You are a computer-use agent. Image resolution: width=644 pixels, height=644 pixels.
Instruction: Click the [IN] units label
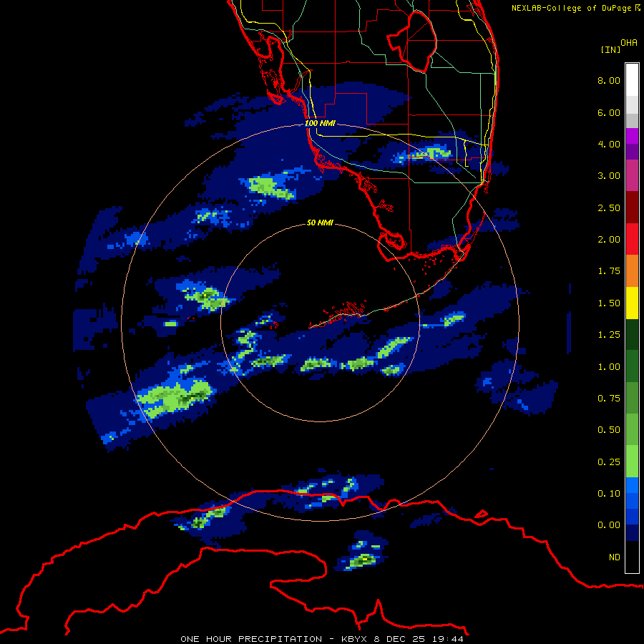[x=610, y=49]
